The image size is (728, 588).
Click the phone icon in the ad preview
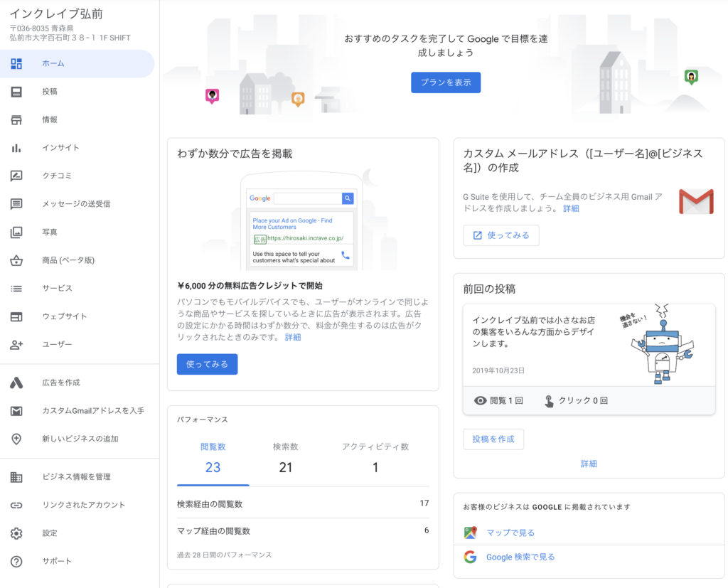pyautogui.click(x=345, y=255)
